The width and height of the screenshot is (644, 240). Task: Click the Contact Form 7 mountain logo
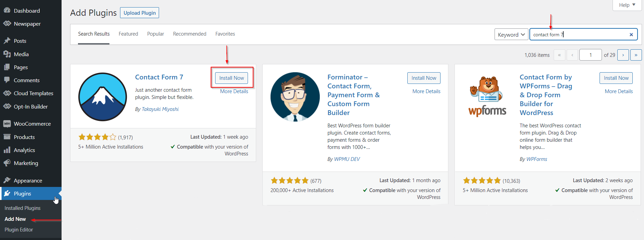click(x=103, y=97)
